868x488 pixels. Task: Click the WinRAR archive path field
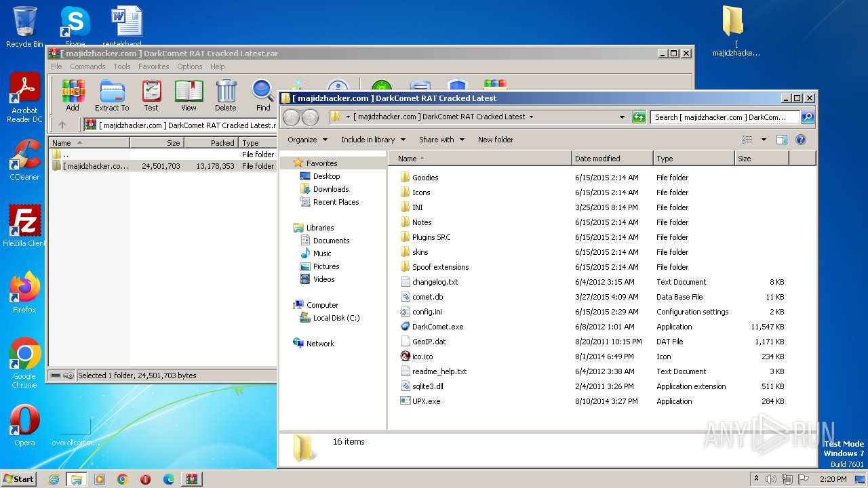click(x=180, y=125)
